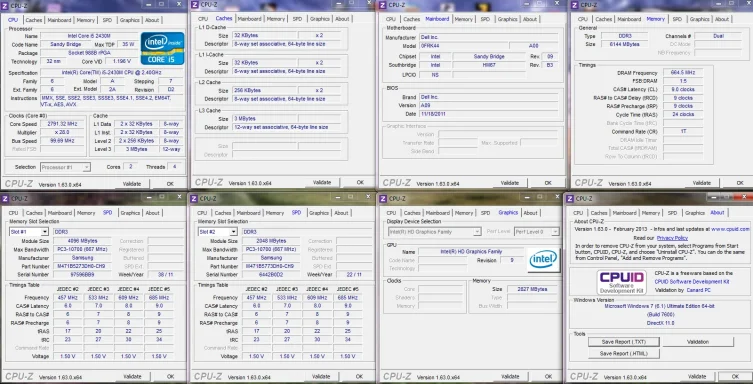Screen dimensions: 753x384
Task: Click the CPU-Z title icon in the About window
Action: pos(570,198)
